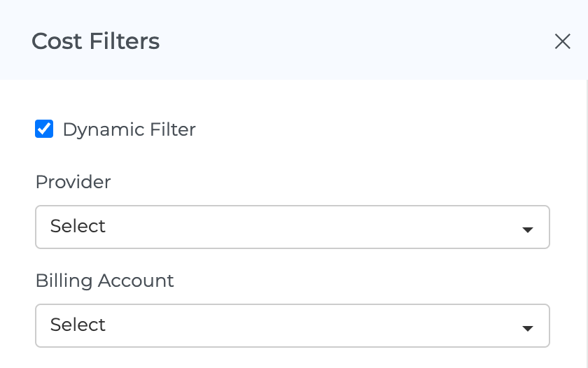Viewport: 588px width, 368px height.
Task: Click the Cost Filters panel title
Action: (96, 41)
